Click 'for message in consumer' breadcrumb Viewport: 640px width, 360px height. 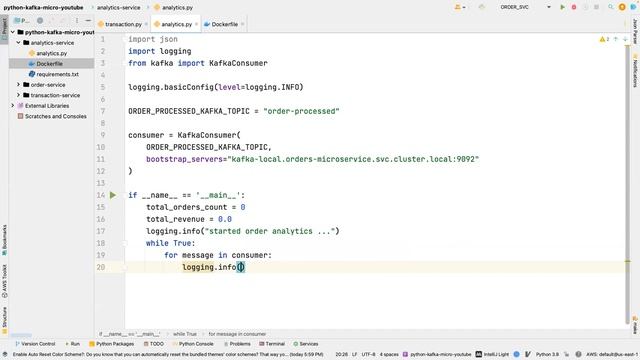point(237,334)
